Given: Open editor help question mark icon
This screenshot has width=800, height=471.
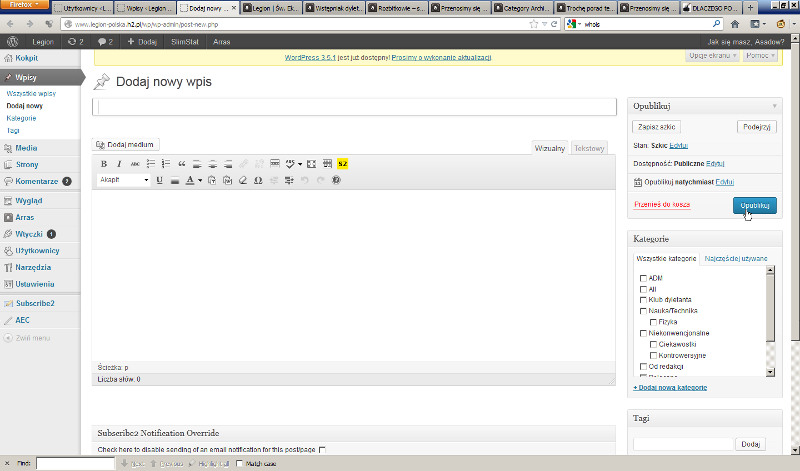Looking at the screenshot, I should click(x=336, y=180).
